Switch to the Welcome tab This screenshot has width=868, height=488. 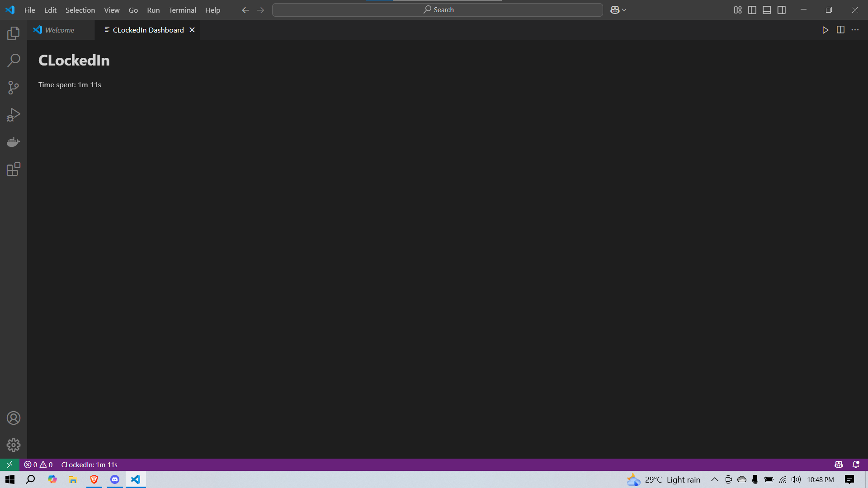[60, 30]
